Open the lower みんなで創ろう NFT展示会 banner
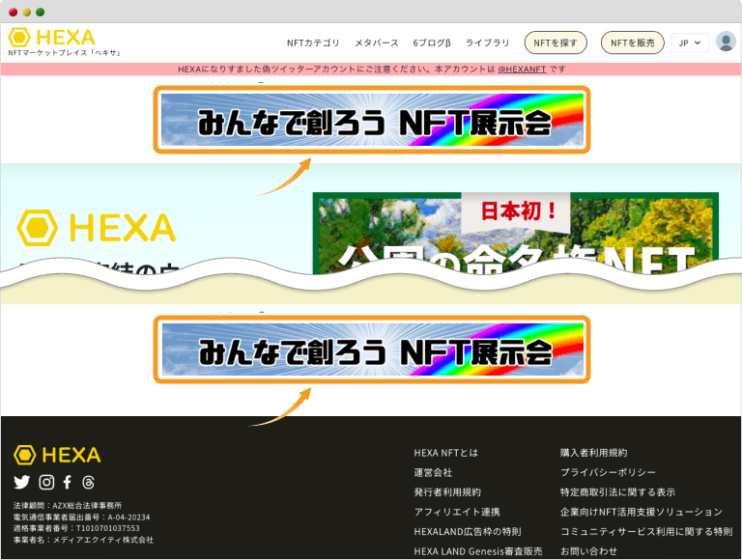Viewport: 742px width, 560px height. coord(372,350)
